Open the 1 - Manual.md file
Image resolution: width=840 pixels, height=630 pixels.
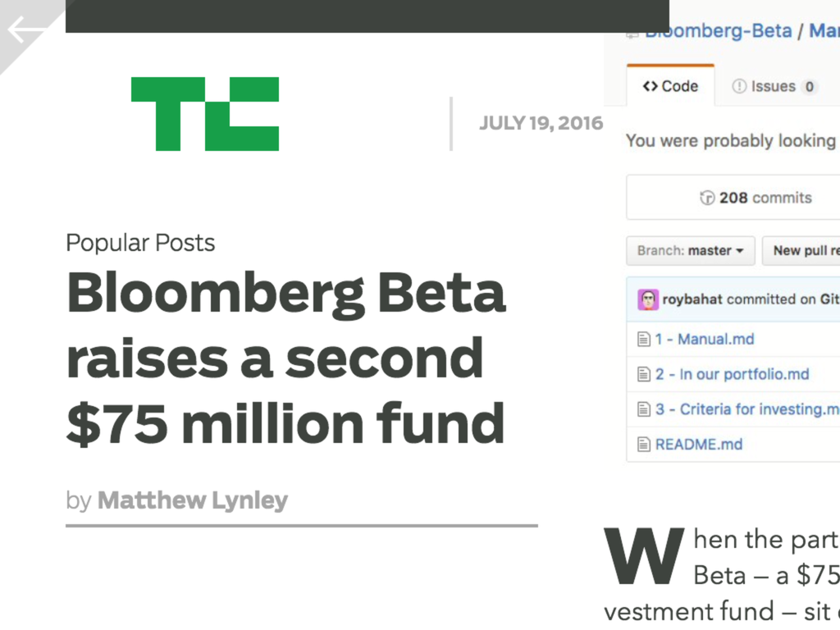[x=704, y=340]
